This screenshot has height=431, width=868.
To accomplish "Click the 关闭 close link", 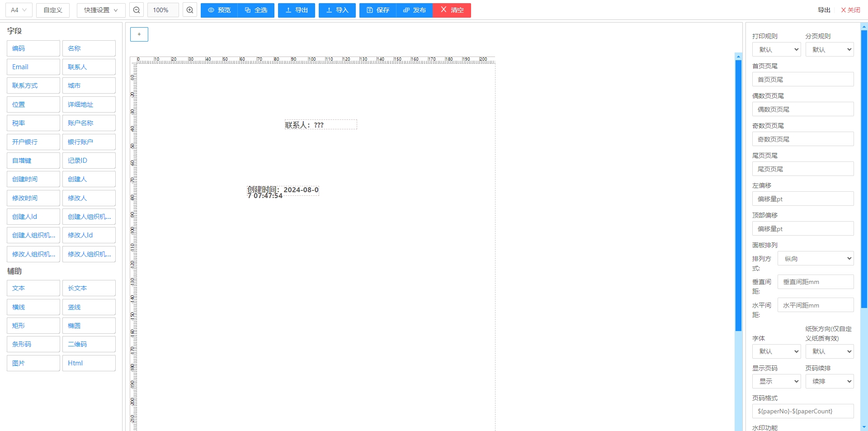I will tap(850, 10).
